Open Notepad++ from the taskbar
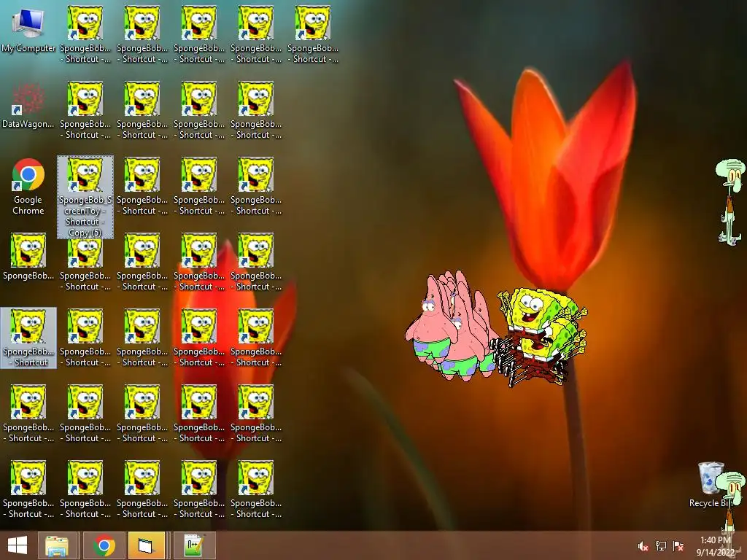Image resolution: width=747 pixels, height=560 pixels. pos(194,545)
